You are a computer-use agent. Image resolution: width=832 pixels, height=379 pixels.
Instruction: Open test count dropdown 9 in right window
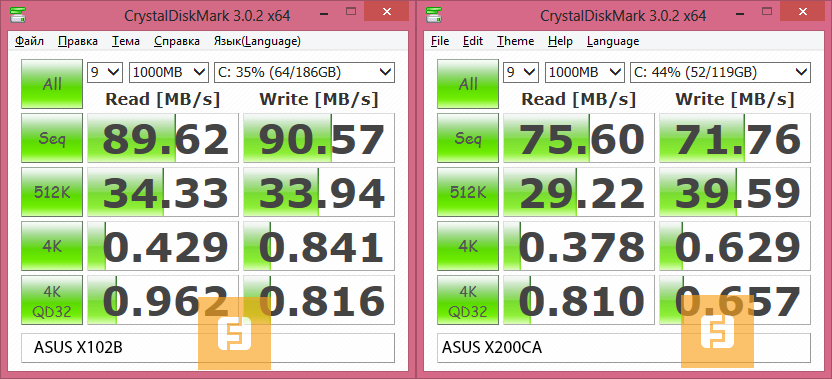click(x=521, y=73)
